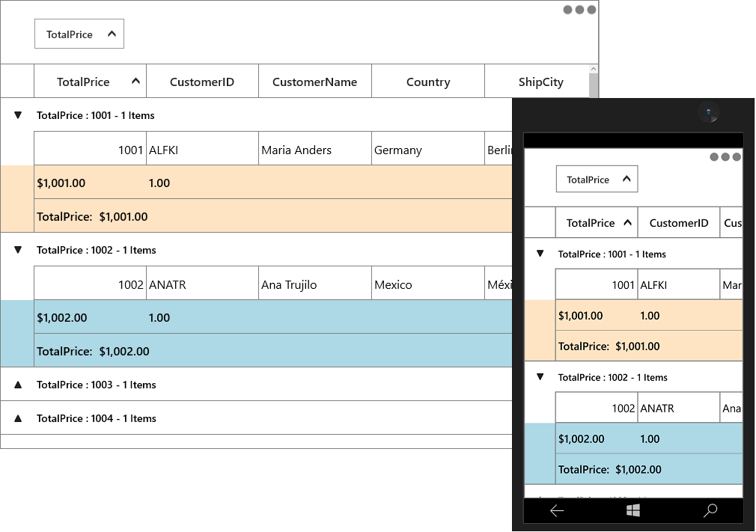Expand the TotalPrice 1004 group
Screen dimensions: 756x532
[18, 418]
